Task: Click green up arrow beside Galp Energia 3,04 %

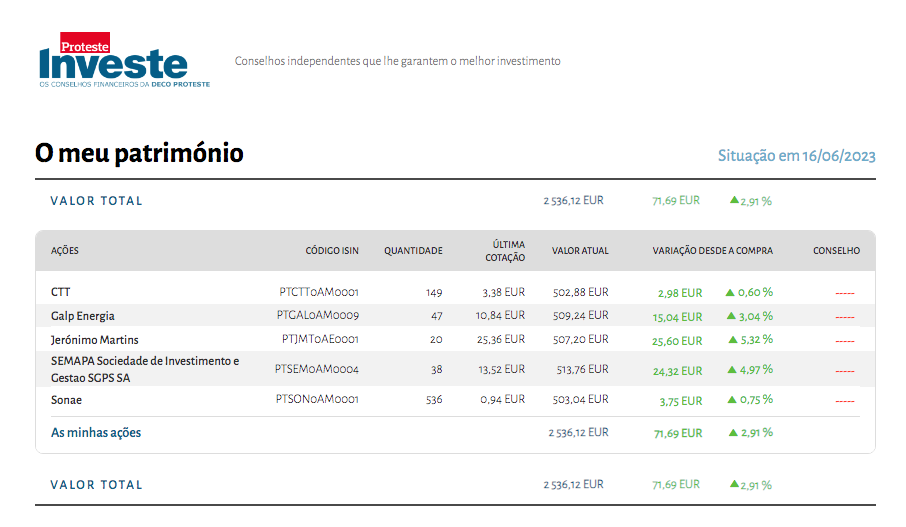Action: click(729, 316)
